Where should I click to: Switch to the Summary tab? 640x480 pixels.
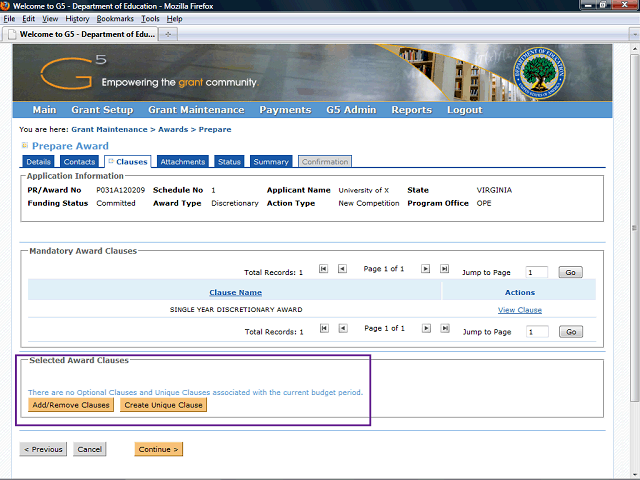(x=271, y=162)
